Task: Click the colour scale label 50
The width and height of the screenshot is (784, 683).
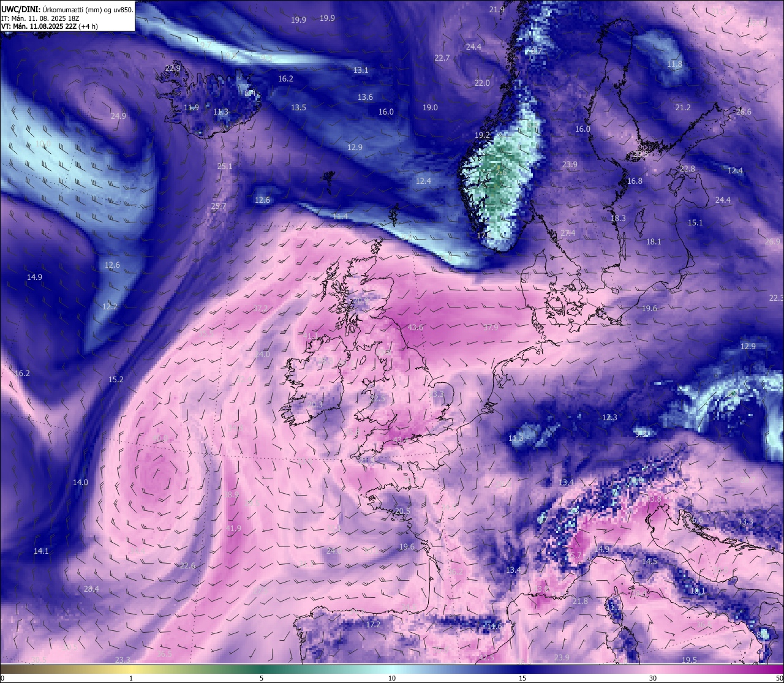Action: [779, 678]
